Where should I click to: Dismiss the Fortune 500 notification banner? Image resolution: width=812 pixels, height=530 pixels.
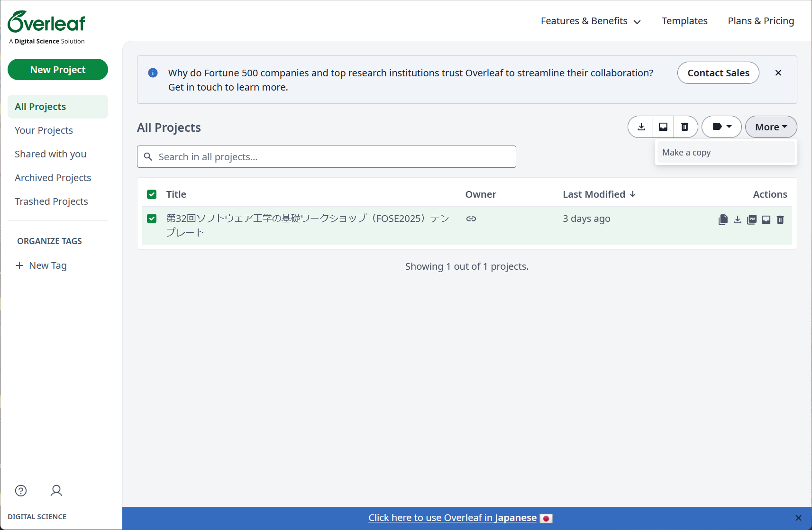[x=778, y=73]
